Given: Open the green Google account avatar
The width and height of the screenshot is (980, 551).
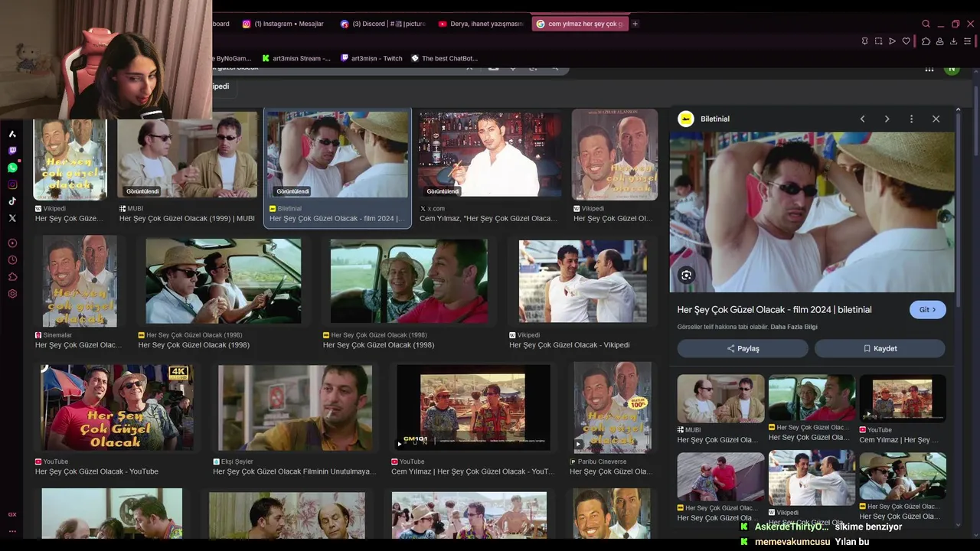Looking at the screenshot, I should 952,69.
